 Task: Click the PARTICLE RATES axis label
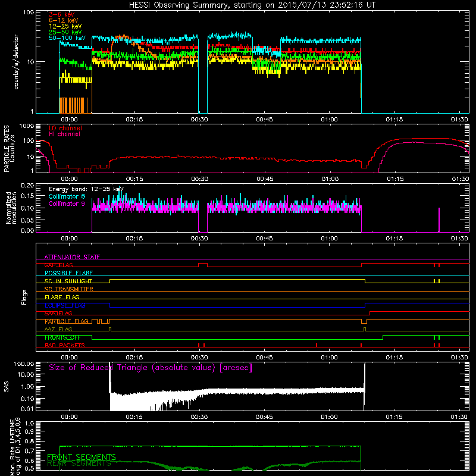click(x=9, y=149)
